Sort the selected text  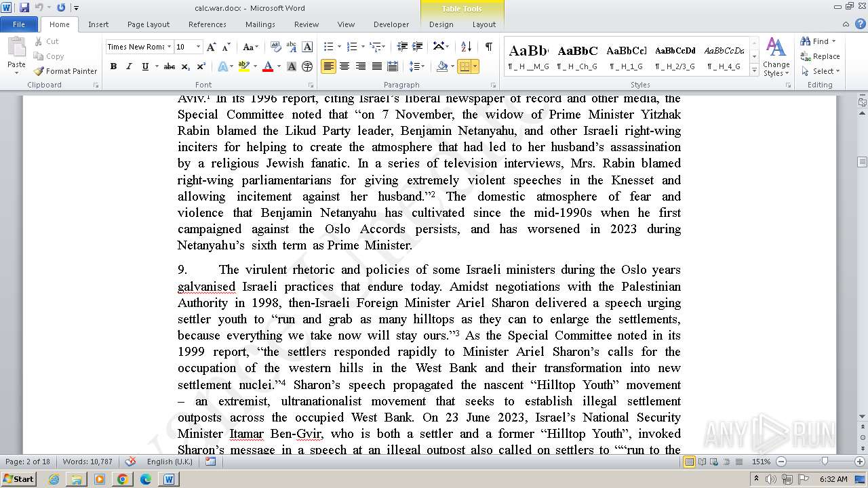point(466,47)
